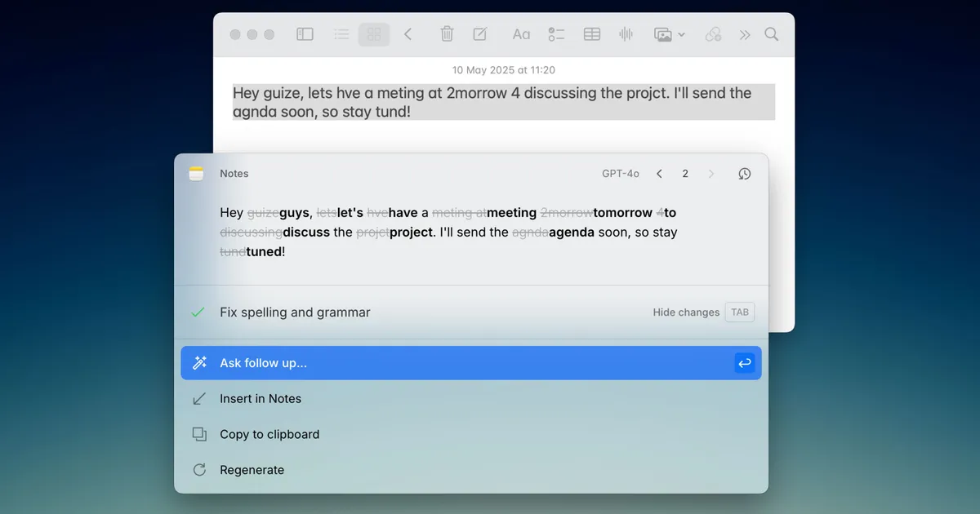Delete the note with trash icon
The image size is (980, 514).
coord(447,34)
